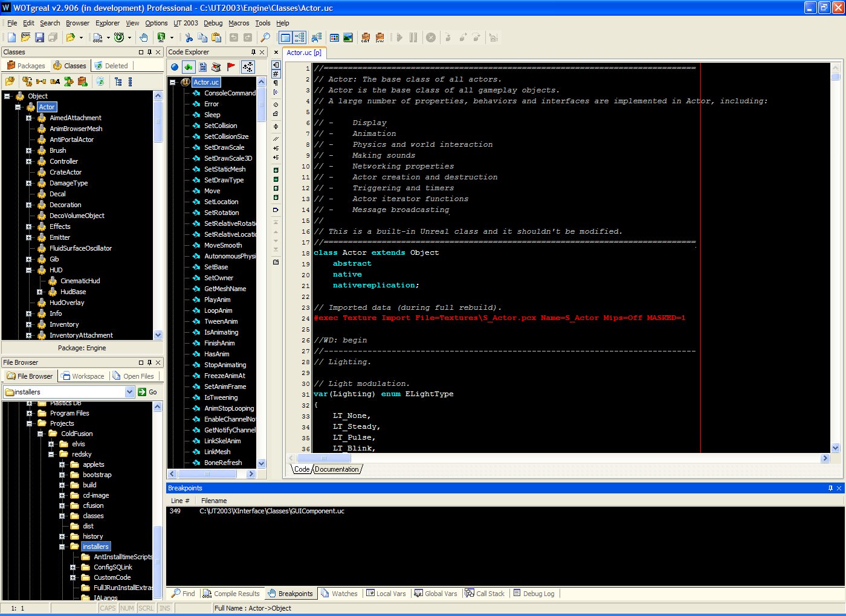Switch to the Documentation tab
The width and height of the screenshot is (846, 616).
337,469
